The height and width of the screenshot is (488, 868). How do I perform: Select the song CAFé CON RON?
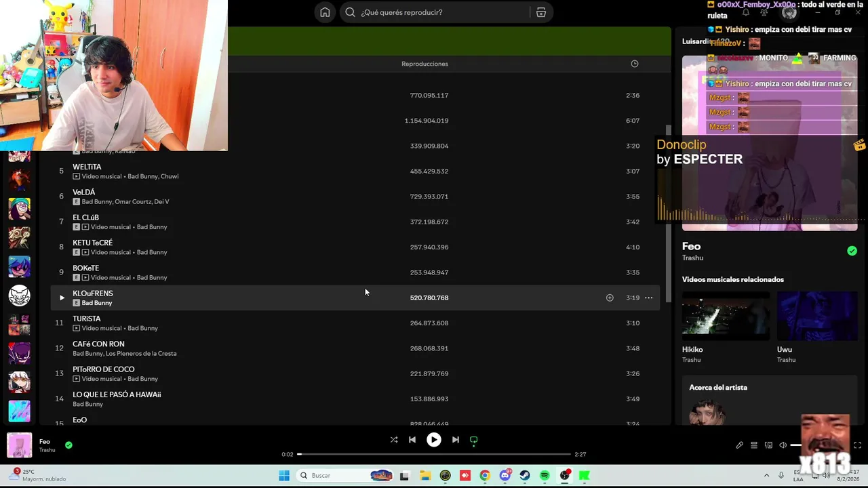point(98,344)
